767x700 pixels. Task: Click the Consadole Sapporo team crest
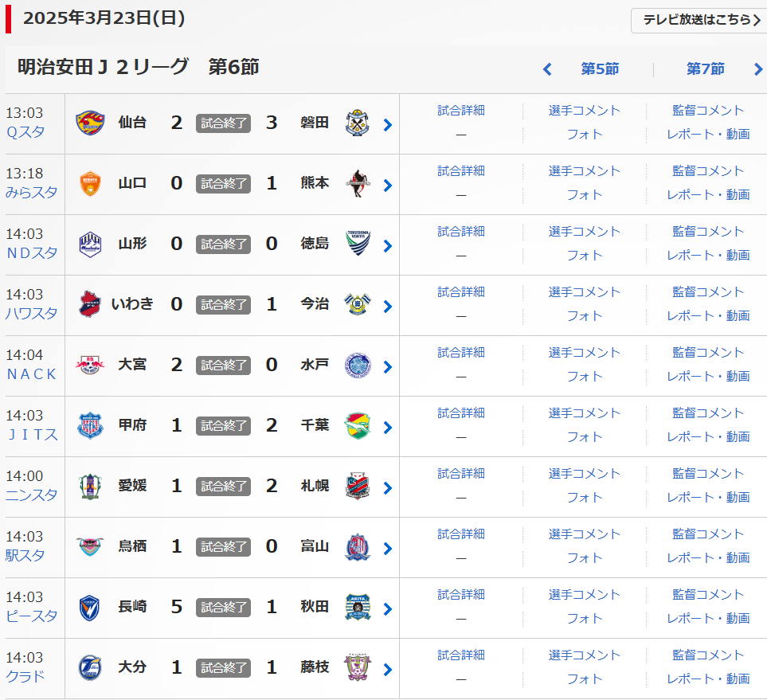(x=358, y=487)
